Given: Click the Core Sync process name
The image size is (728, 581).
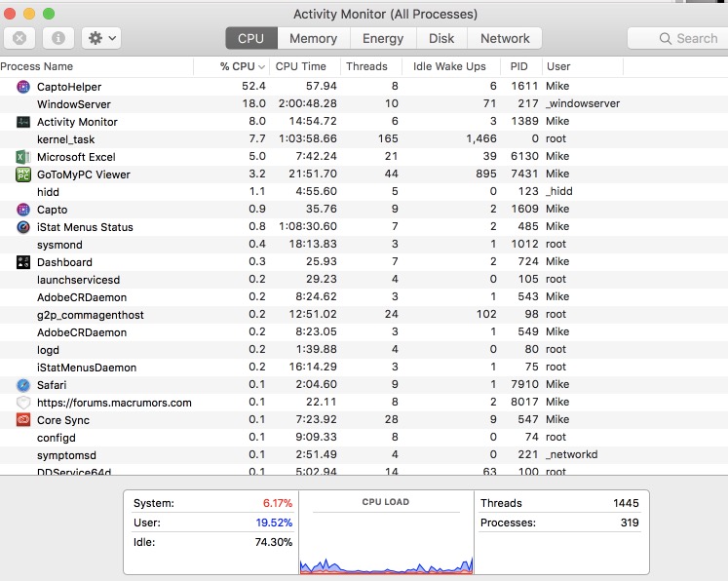Looking at the screenshot, I should point(63,420).
